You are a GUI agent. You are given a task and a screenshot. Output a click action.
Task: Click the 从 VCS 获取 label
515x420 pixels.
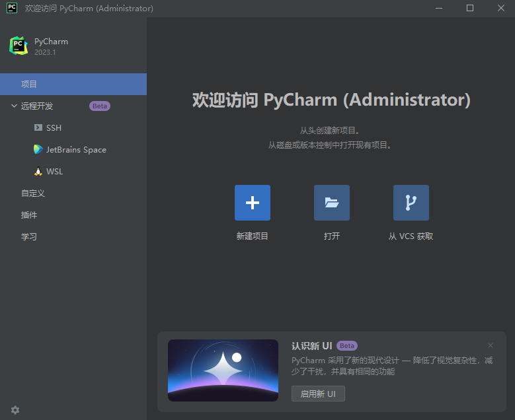pyautogui.click(x=411, y=236)
